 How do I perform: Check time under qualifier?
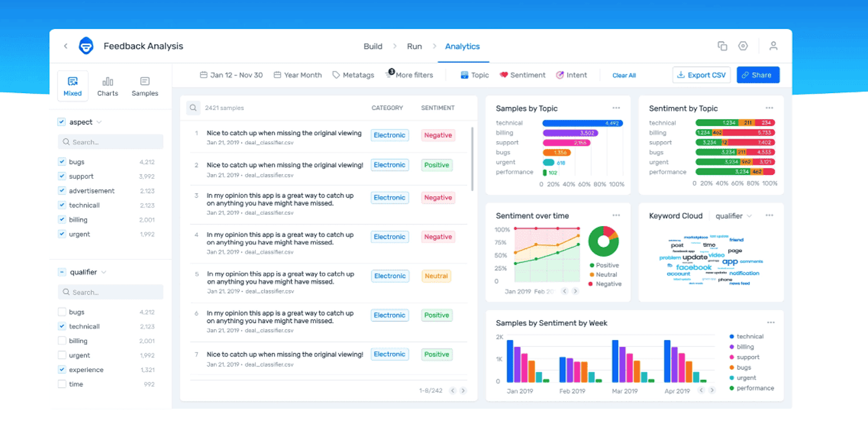tap(61, 384)
